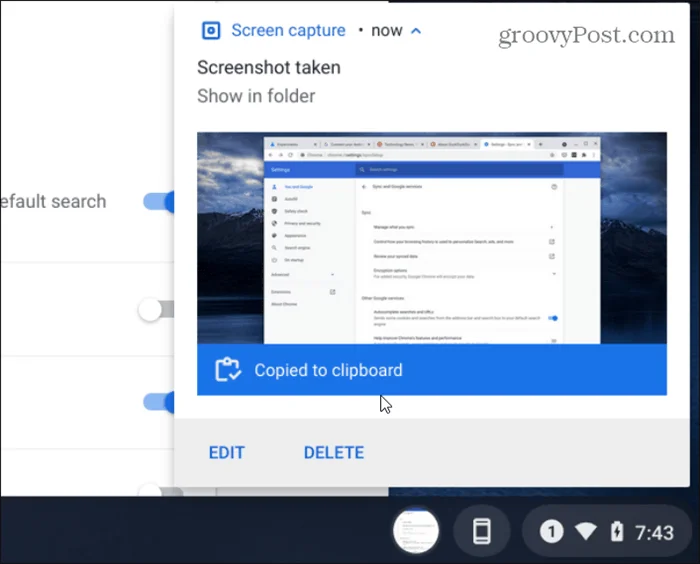700x564 pixels.
Task: Click the clipboard check icon
Action: point(228,370)
